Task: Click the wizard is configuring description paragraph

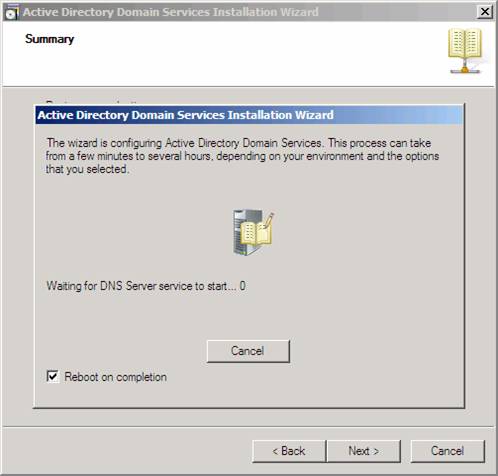Action: (242, 156)
